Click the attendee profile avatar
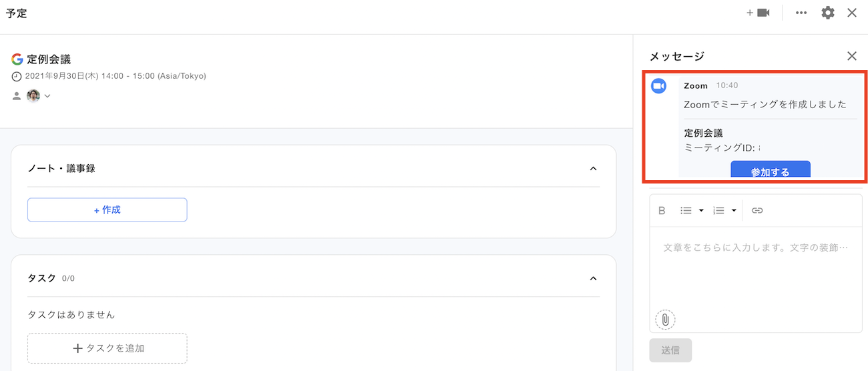The width and height of the screenshot is (868, 371). pyautogui.click(x=33, y=95)
